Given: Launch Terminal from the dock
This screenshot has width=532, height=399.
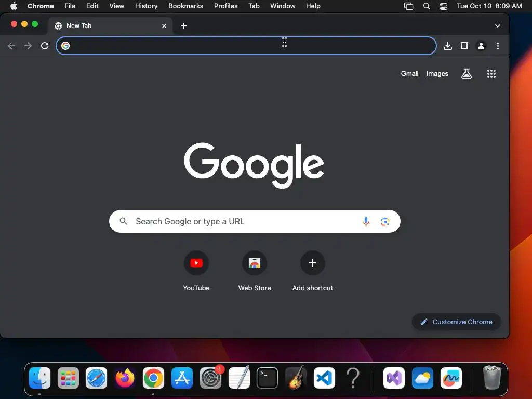Looking at the screenshot, I should click(268, 378).
